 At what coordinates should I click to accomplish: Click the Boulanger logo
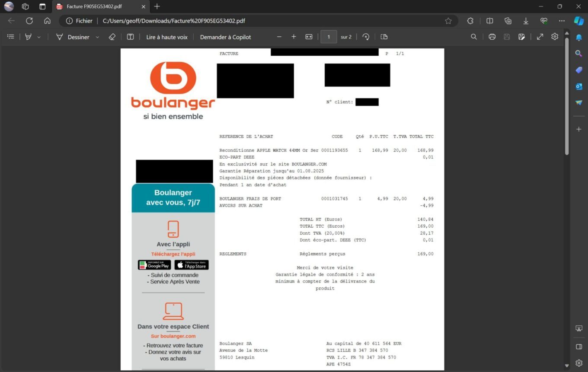[x=173, y=91]
